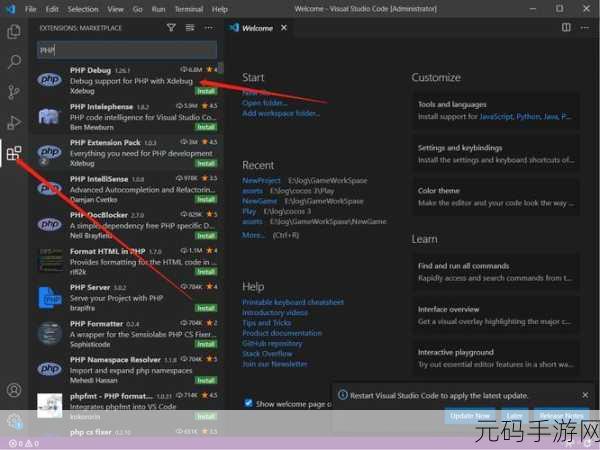Open the Search view in activity bar
The image size is (600, 450).
click(x=14, y=62)
